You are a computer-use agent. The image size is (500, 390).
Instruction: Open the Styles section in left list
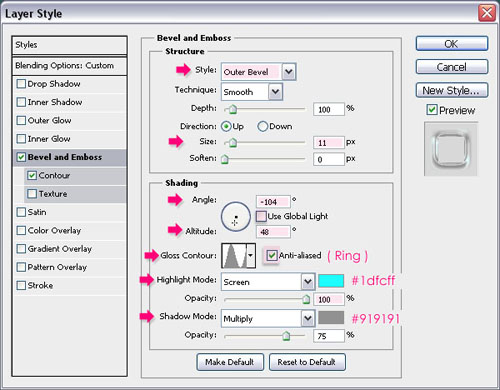point(69,45)
